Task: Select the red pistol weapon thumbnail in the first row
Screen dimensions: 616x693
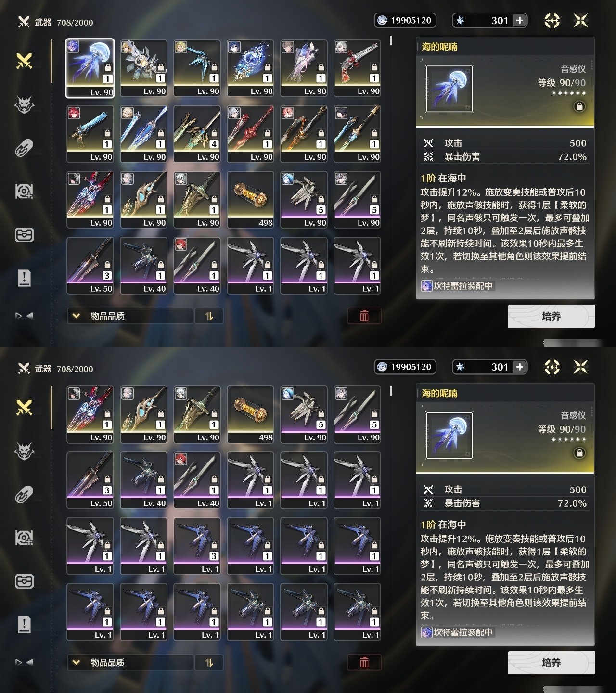Action: (x=357, y=68)
